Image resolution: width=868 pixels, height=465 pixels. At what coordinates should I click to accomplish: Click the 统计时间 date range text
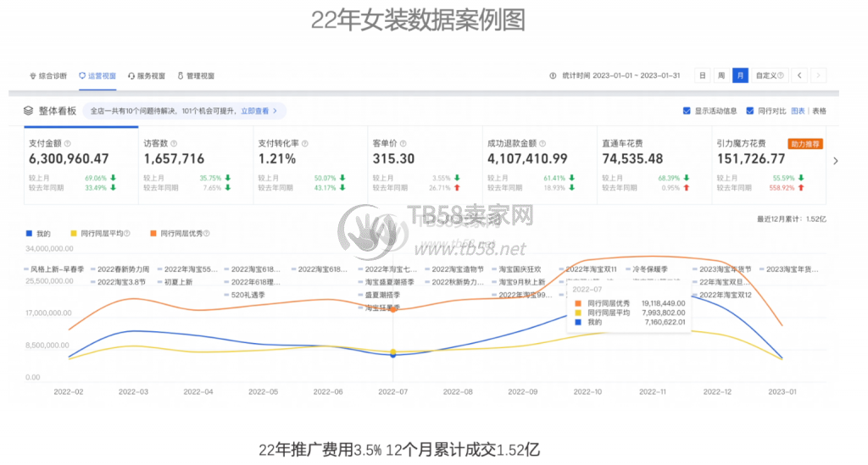click(621, 75)
